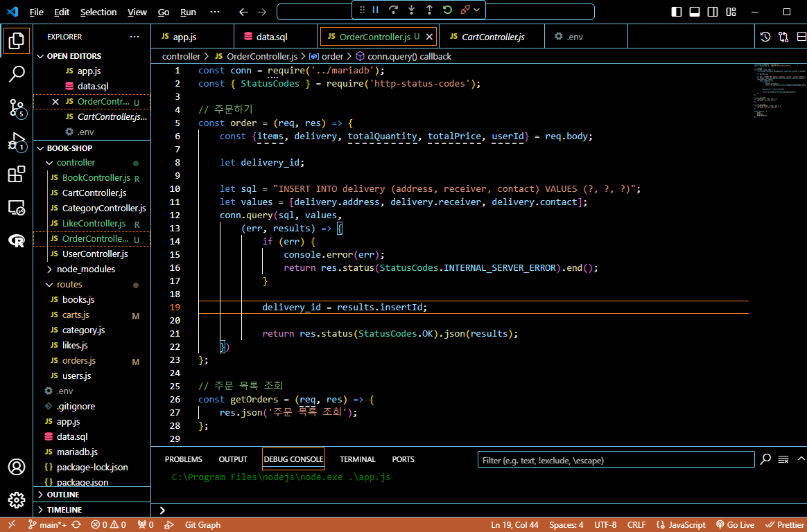Open Source Control view with 5 changes
Image resolution: width=807 pixels, height=532 pixels.
coord(17,107)
